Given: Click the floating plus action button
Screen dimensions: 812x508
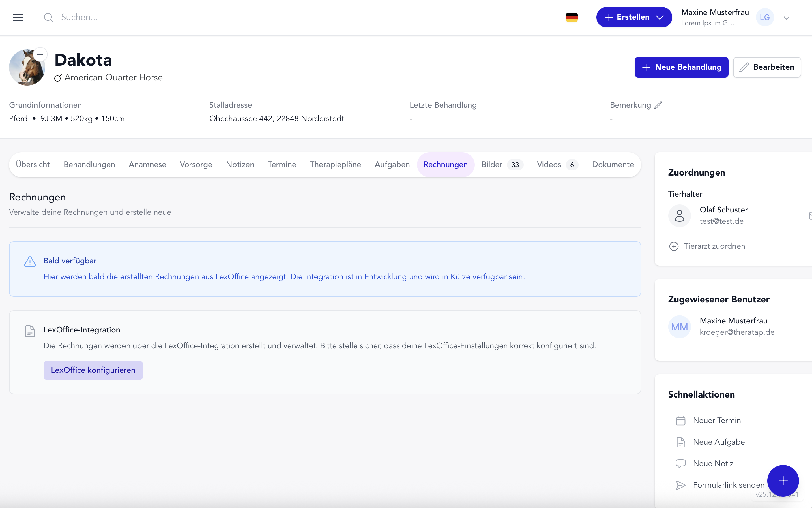Looking at the screenshot, I should 783,481.
